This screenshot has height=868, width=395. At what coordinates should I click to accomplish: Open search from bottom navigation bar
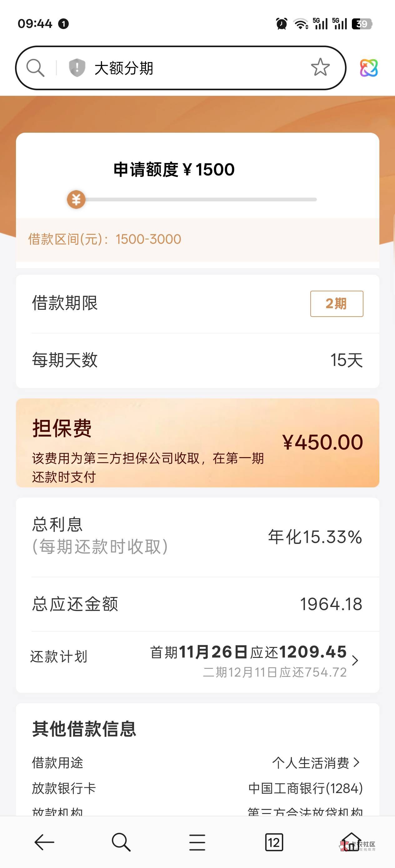121,842
